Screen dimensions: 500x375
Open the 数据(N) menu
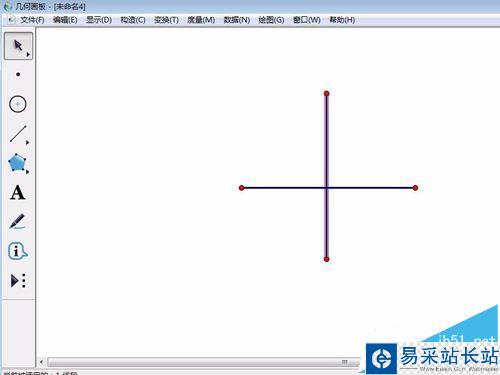(237, 20)
